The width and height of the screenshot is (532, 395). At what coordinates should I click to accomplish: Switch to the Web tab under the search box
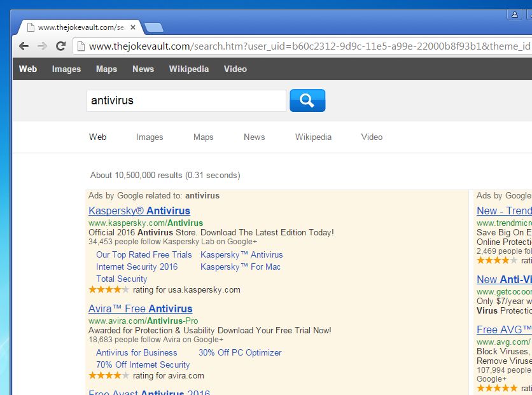pos(98,137)
